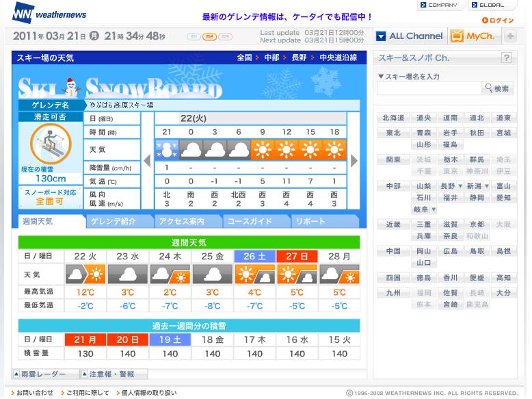Click the 中央道沿線 breadcrumb link
Screen dimensions: 532x399
(x=338, y=57)
